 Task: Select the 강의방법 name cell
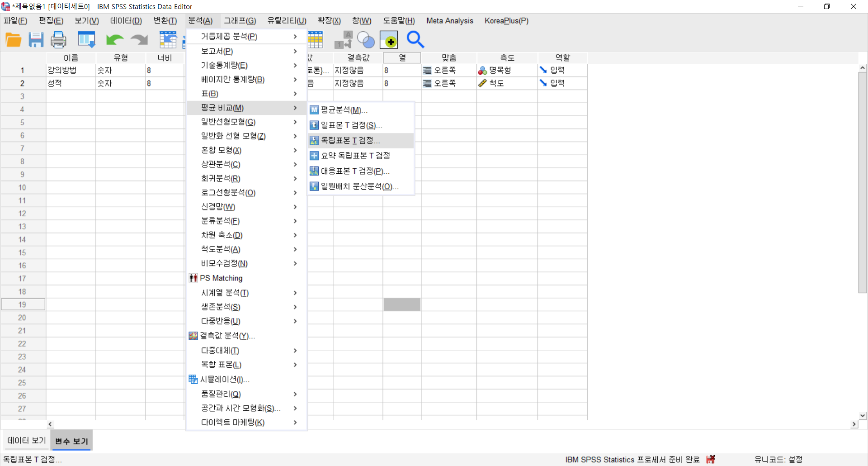[x=71, y=71]
